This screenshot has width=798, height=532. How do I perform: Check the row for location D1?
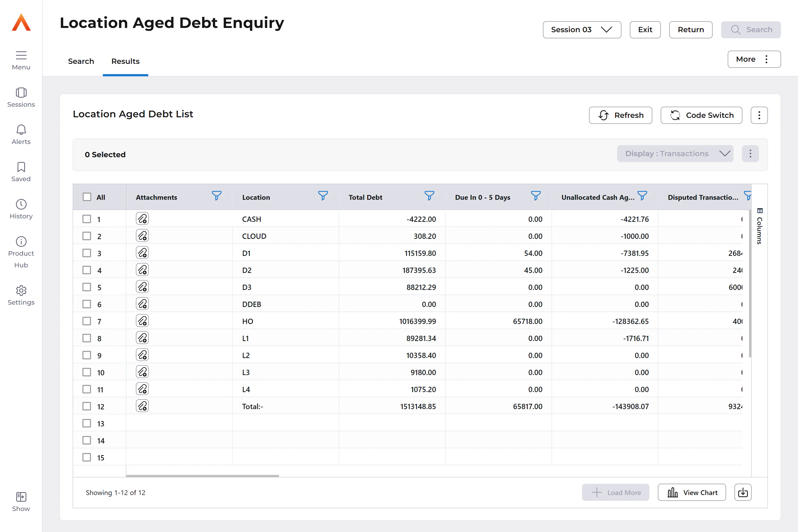(x=86, y=253)
